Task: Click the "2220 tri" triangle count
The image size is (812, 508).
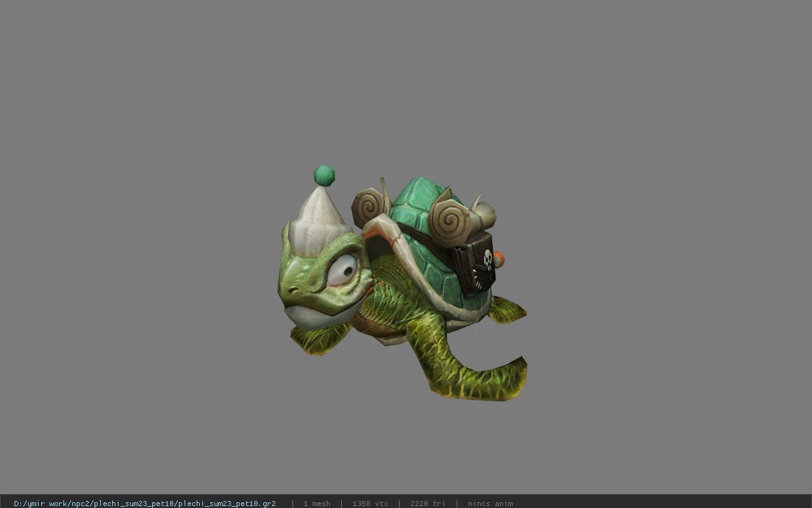Action: (428, 504)
